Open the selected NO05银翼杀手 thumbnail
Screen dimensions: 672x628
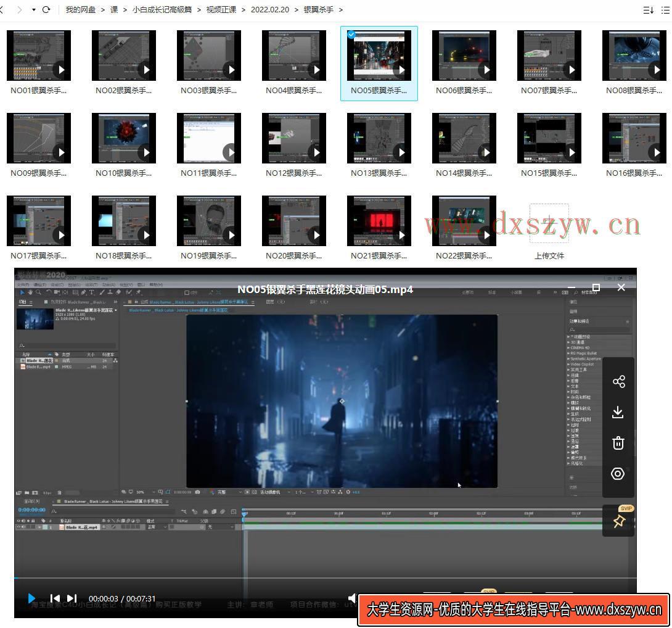(x=379, y=56)
